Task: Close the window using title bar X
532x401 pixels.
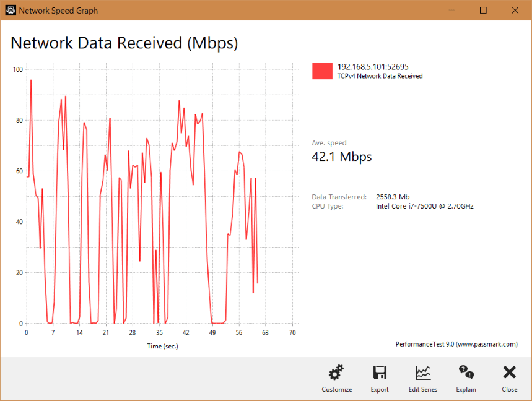Action: coord(515,11)
